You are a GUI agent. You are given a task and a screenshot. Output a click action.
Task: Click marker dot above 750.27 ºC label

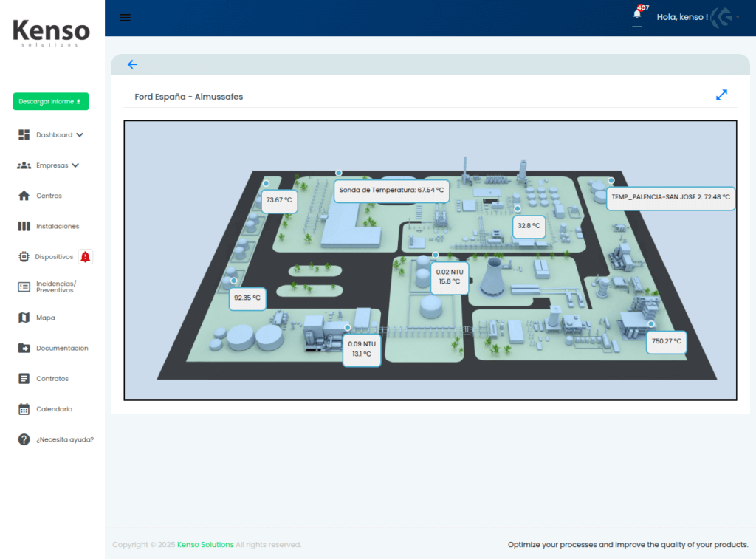651,324
